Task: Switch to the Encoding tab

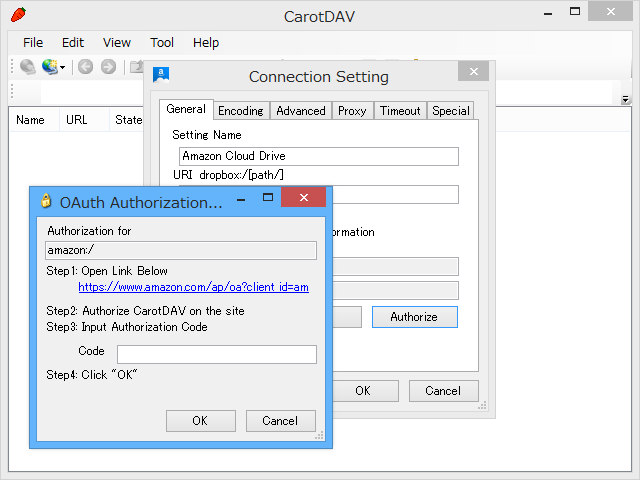Action: tap(241, 111)
